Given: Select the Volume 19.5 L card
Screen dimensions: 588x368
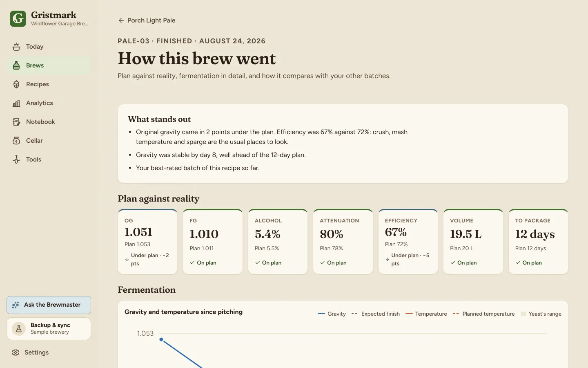Looking at the screenshot, I should coord(473,242).
